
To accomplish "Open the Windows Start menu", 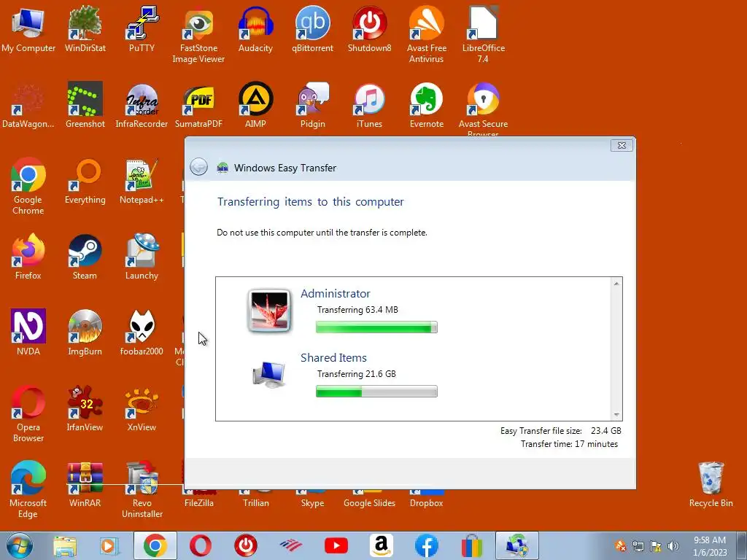I will tap(20, 545).
